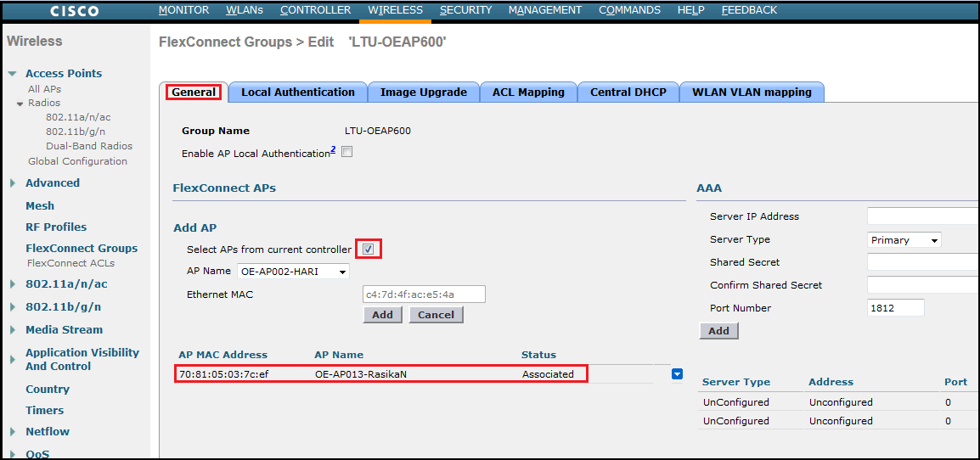Collapse the Radios subtree
Image resolution: width=980 pixels, height=460 pixels.
[20, 104]
